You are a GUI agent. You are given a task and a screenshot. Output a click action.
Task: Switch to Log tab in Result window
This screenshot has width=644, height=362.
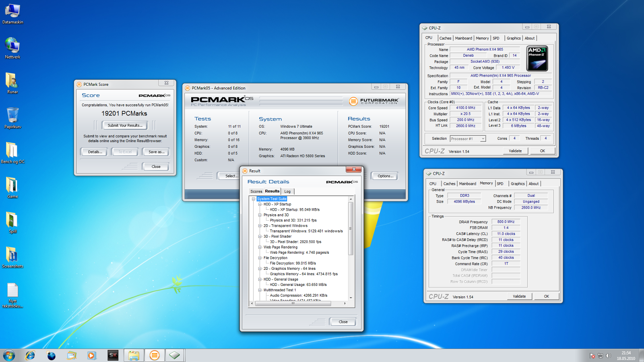click(287, 192)
